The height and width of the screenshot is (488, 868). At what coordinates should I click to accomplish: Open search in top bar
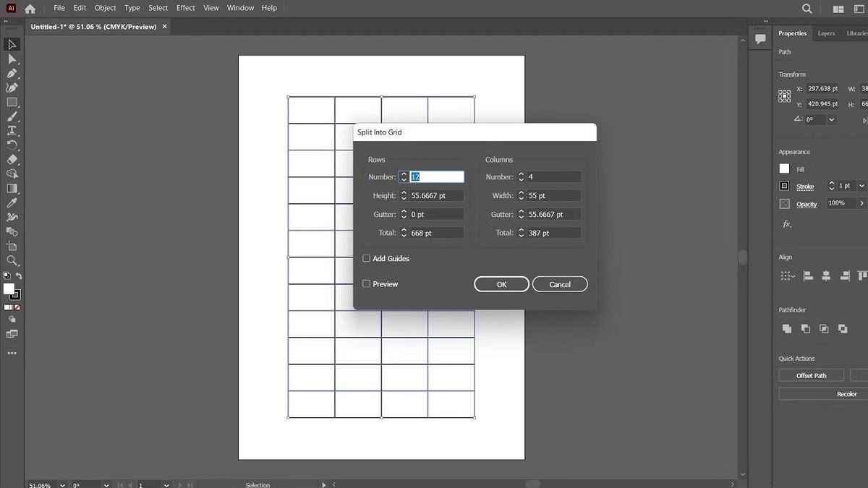pos(807,9)
